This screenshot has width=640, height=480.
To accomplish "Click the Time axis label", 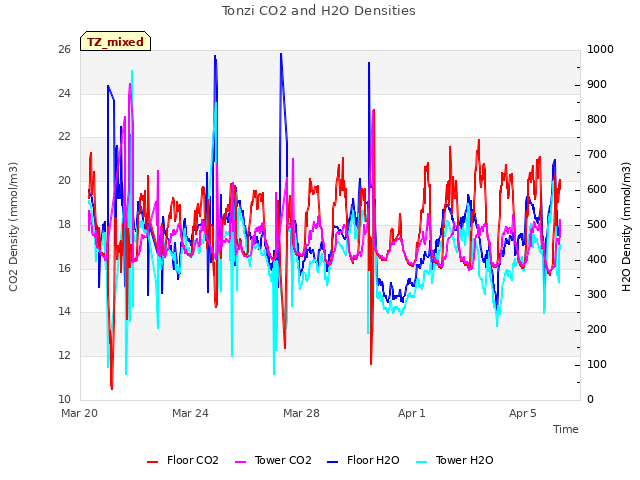I will pos(566,429).
